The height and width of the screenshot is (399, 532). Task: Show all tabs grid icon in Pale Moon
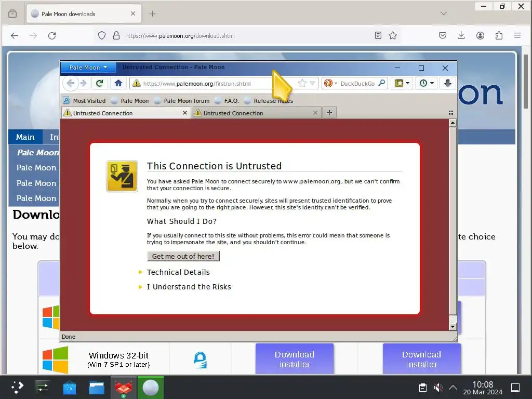point(451,113)
